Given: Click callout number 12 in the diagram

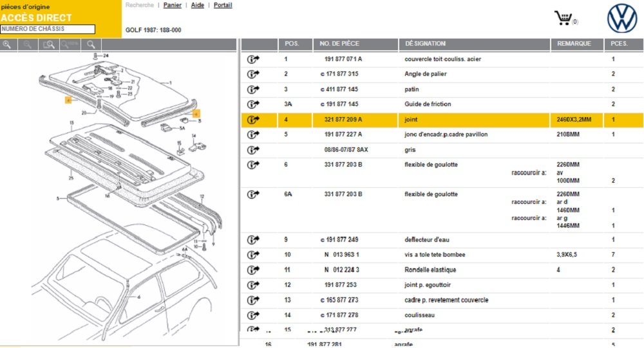Looking at the screenshot, I should pos(202,197).
